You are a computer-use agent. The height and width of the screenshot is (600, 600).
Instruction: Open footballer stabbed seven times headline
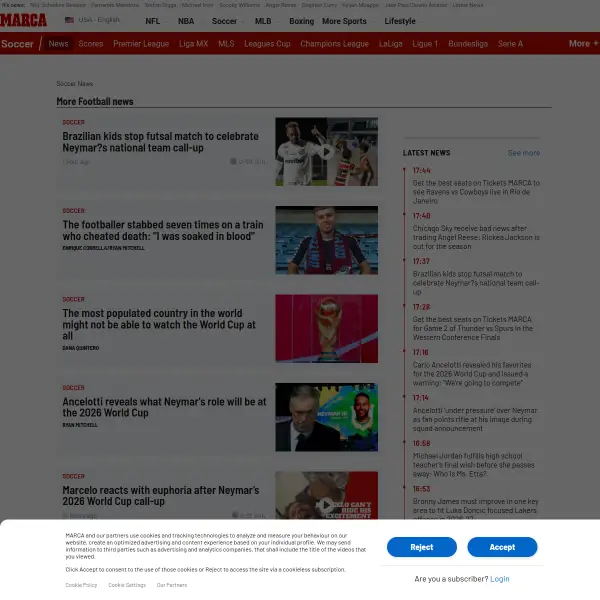tap(163, 230)
